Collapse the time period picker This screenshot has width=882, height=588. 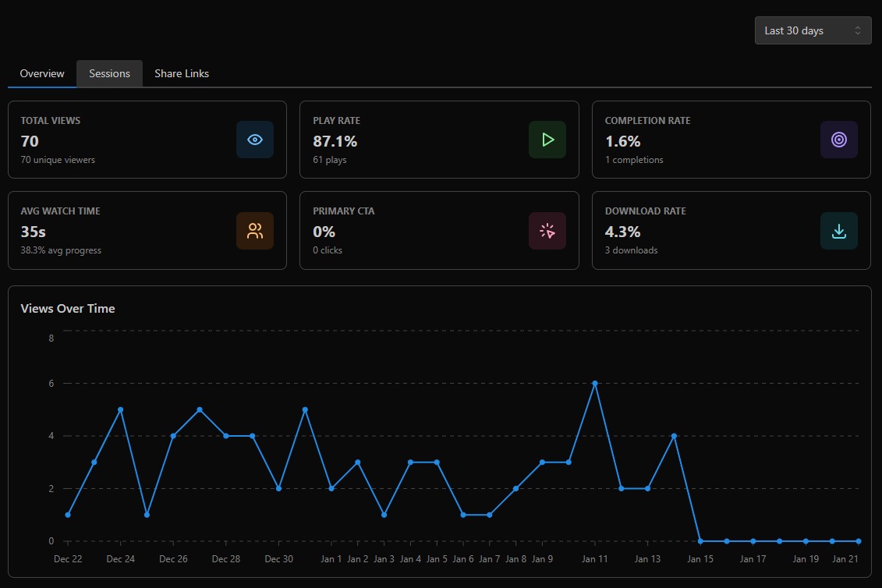813,30
